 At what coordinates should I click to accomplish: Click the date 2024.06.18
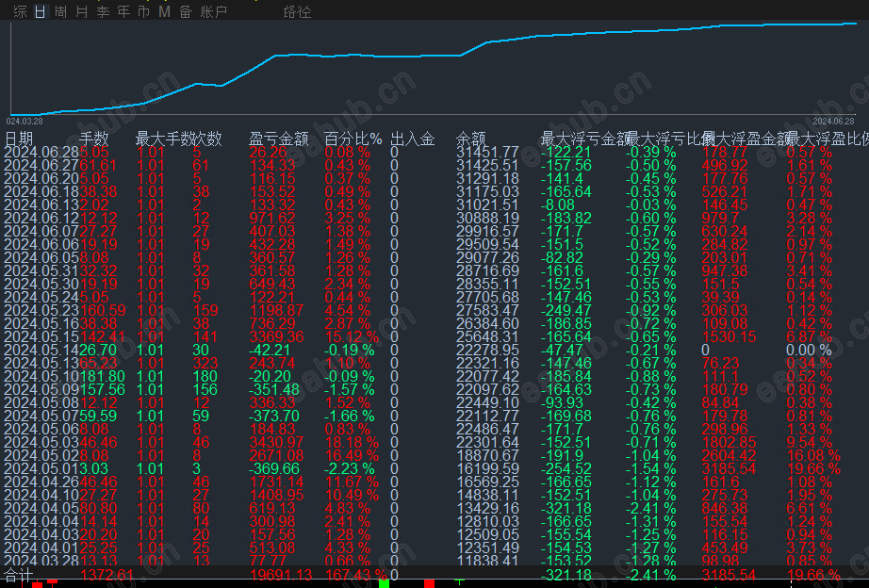point(41,191)
